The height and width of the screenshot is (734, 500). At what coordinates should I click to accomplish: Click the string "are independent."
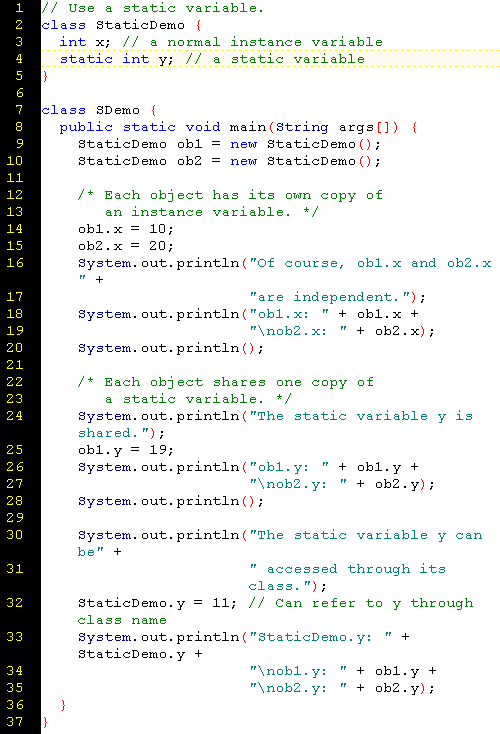(x=331, y=297)
